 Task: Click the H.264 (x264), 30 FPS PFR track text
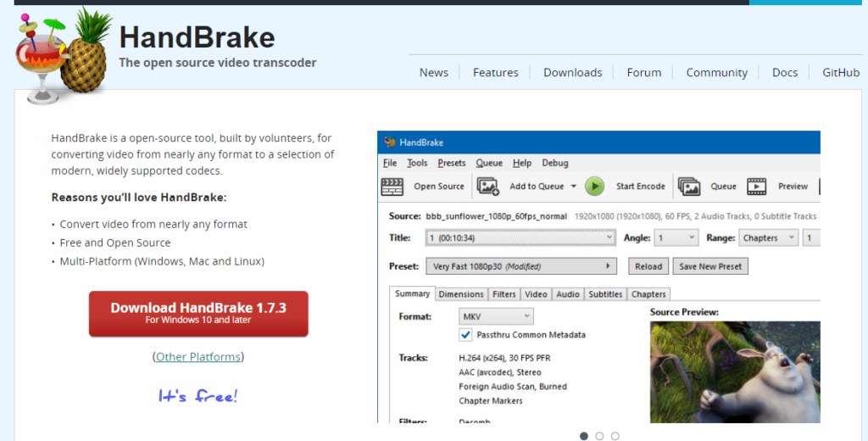504,358
